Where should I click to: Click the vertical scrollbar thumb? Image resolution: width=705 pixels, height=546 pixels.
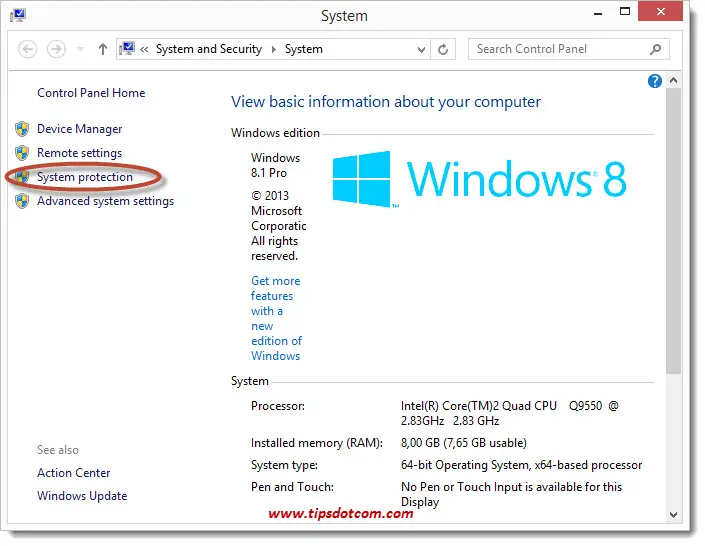673,231
